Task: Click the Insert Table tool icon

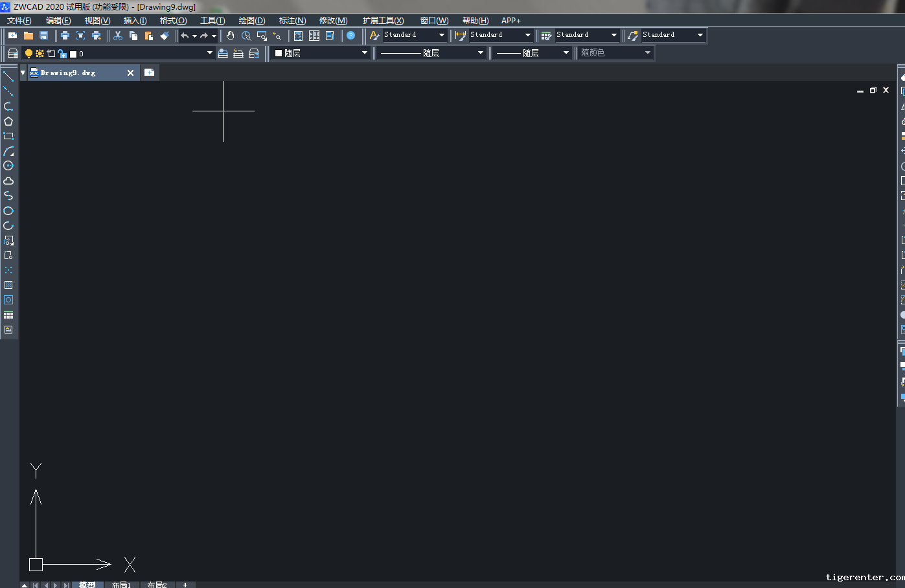Action: [8, 315]
